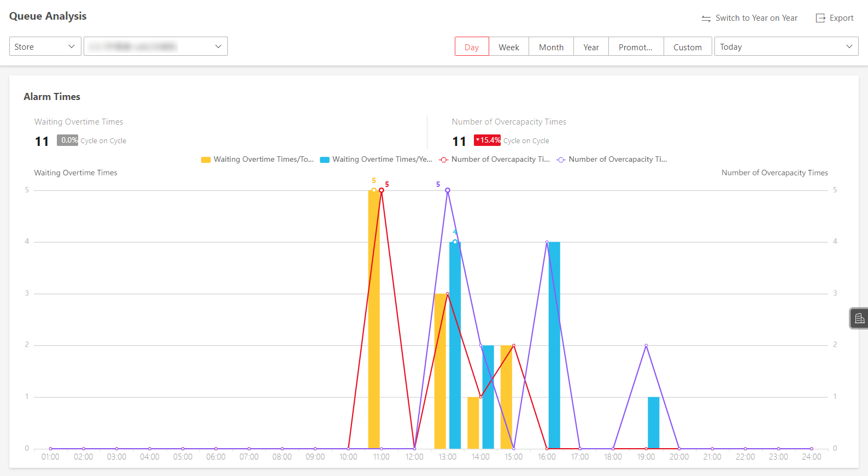Toggle yellow Waiting Overtime Times/Today legend
The image size is (868, 476).
(257, 160)
